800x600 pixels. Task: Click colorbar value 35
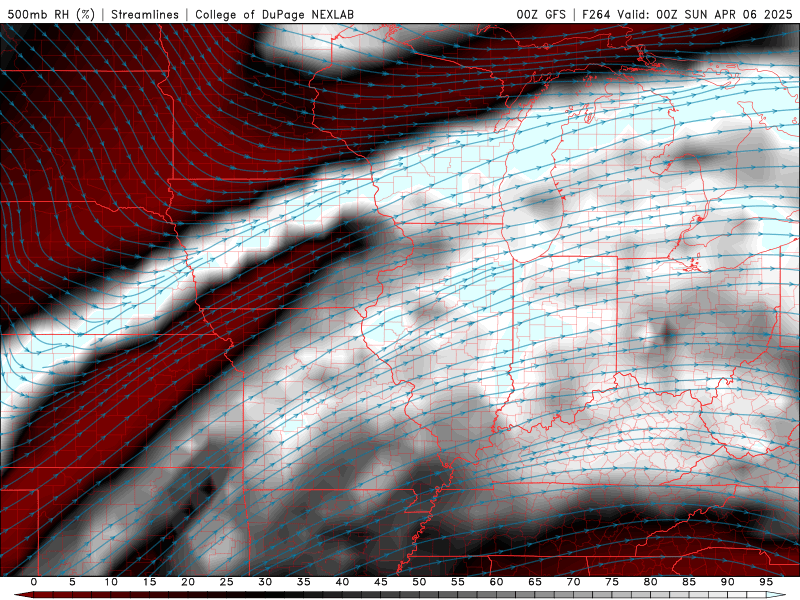pyautogui.click(x=304, y=582)
